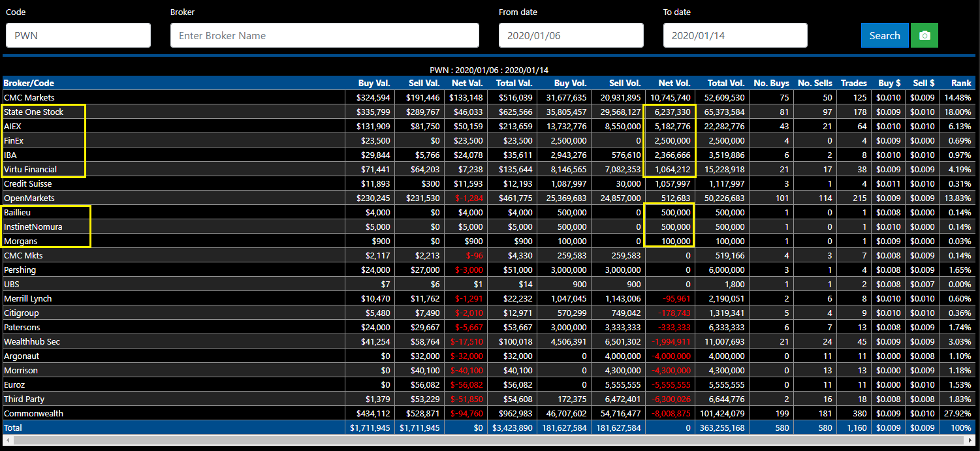Viewport: 980px width, 451px height.
Task: Select the Pershing broker name
Action: point(20,270)
